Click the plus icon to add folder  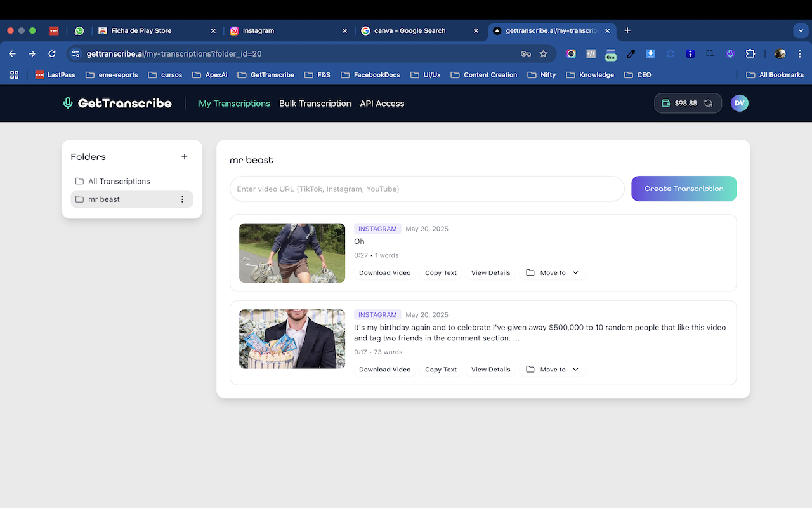click(185, 157)
